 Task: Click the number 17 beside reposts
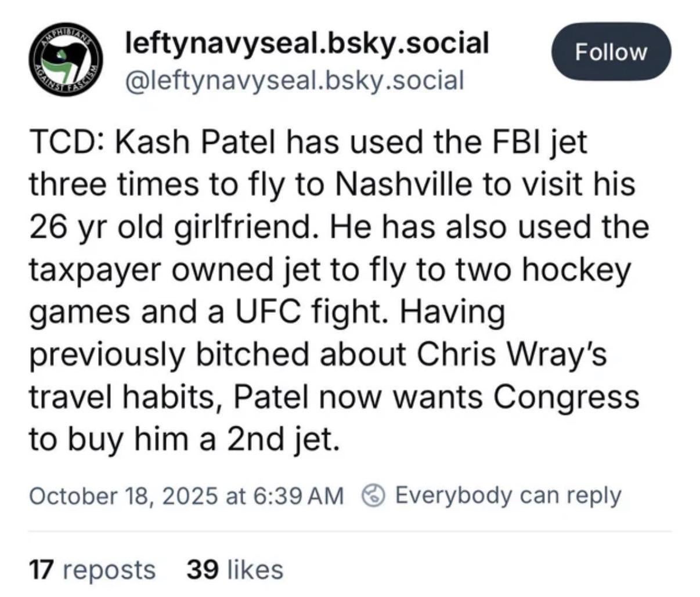tap(41, 569)
